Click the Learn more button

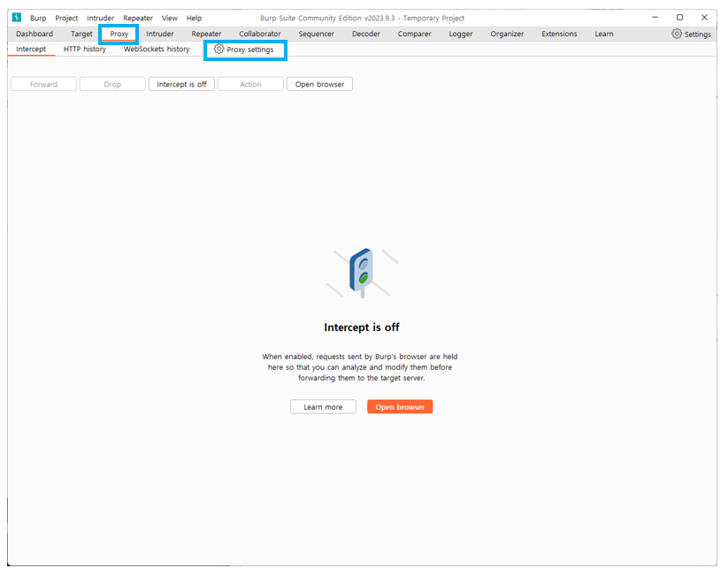coord(323,407)
